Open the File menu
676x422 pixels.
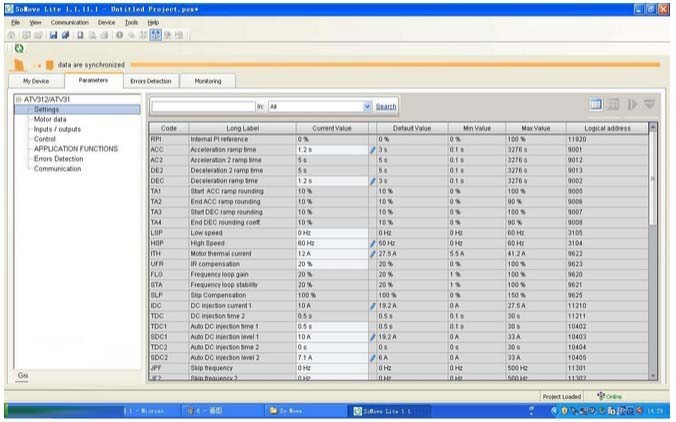16,22
